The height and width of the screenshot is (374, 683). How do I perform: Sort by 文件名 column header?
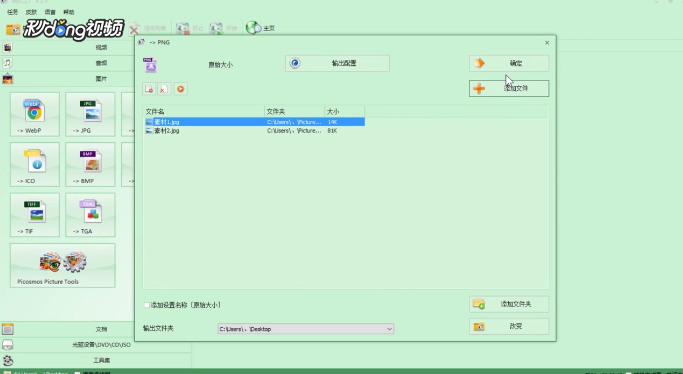204,111
